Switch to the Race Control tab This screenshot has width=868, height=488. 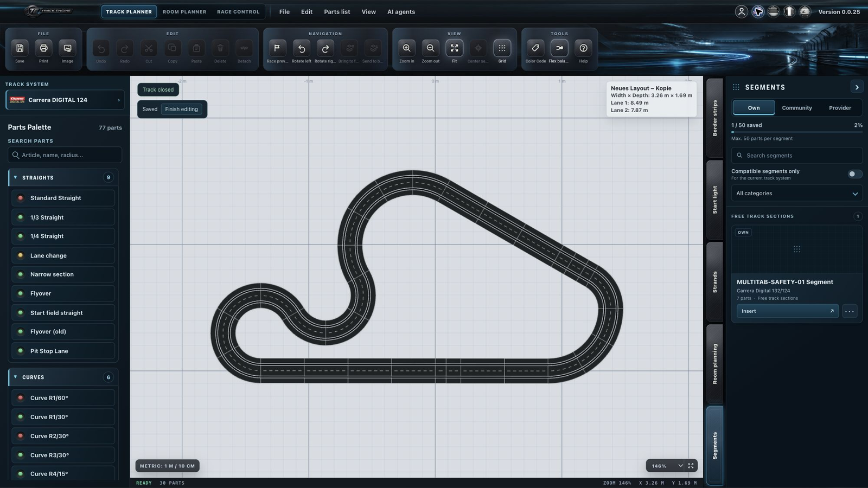coord(238,11)
